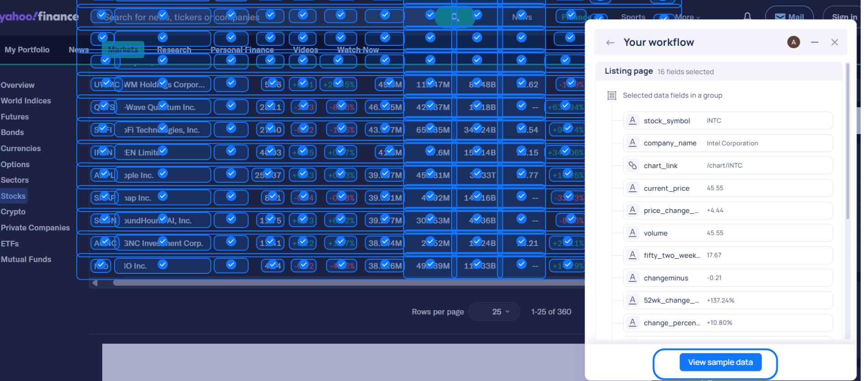Click the text type icon for stock_symbol

tap(633, 120)
